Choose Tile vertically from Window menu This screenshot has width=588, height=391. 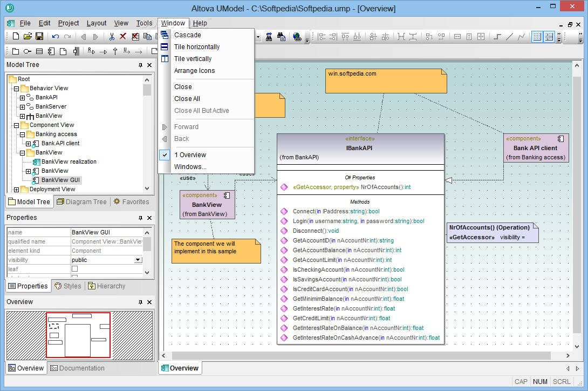[206, 59]
